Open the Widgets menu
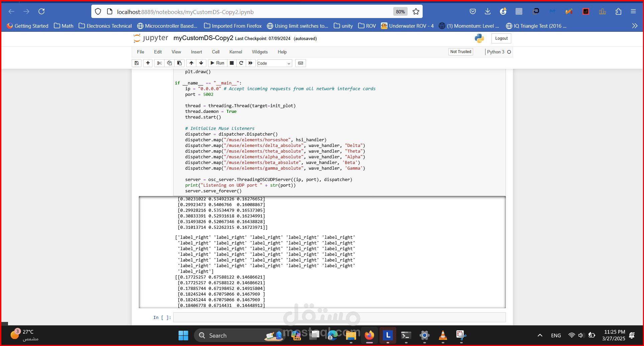 pyautogui.click(x=260, y=52)
